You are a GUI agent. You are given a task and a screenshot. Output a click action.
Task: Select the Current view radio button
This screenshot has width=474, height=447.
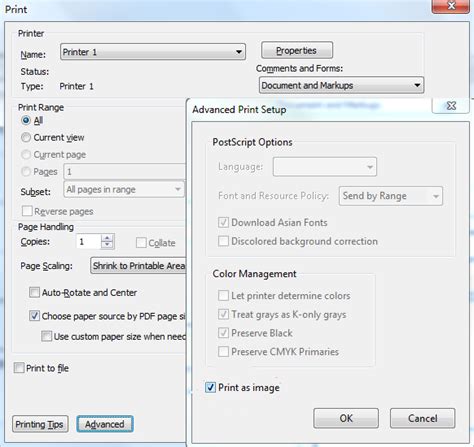(26, 137)
